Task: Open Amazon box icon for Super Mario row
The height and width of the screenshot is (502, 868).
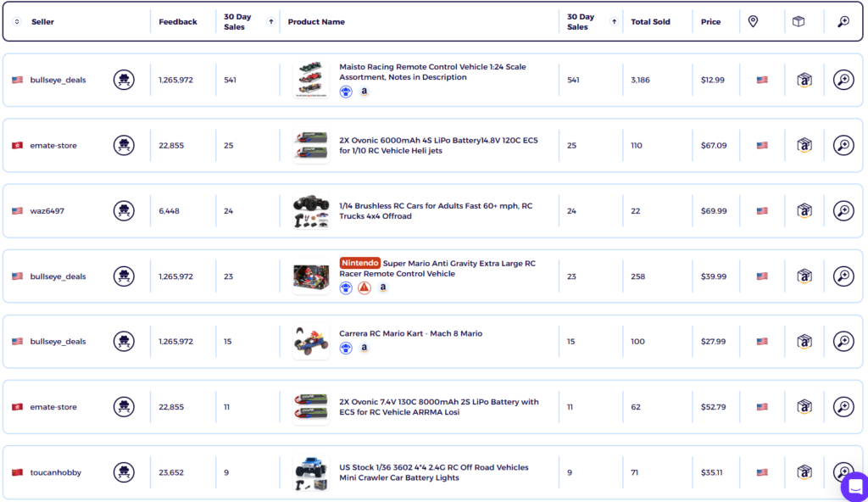Action: pyautogui.click(x=804, y=276)
